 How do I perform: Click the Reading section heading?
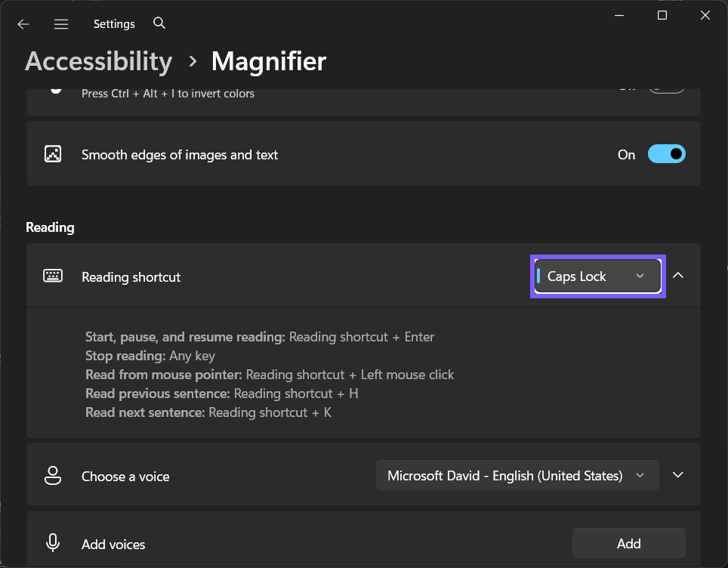pyautogui.click(x=50, y=227)
